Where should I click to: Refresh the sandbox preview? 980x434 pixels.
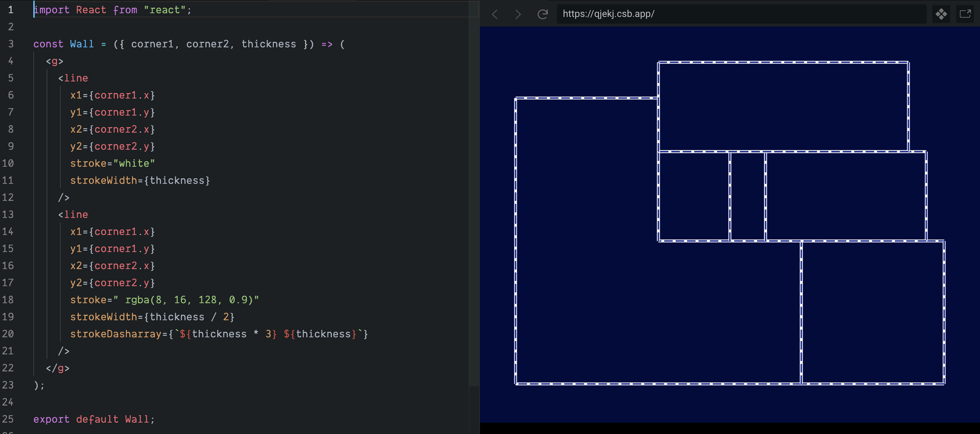point(542,14)
